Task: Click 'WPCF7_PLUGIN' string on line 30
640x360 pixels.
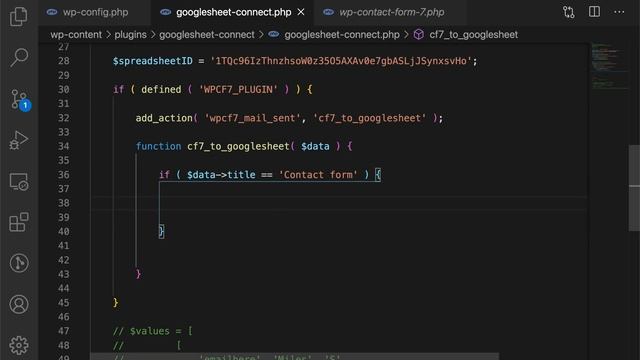Action: pyautogui.click(x=238, y=89)
